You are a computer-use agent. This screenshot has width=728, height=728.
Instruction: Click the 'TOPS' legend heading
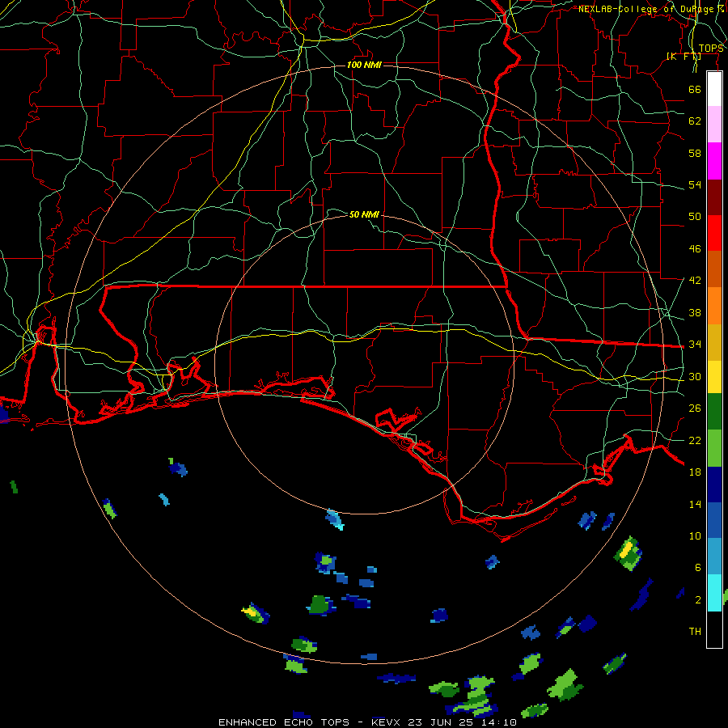point(711,48)
